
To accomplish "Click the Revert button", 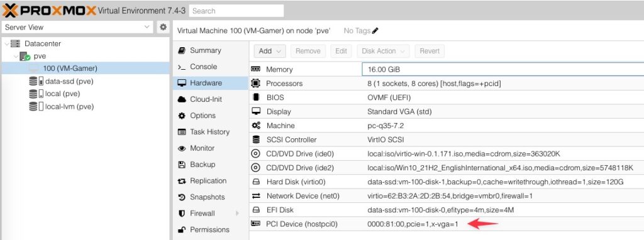I will [x=430, y=52].
